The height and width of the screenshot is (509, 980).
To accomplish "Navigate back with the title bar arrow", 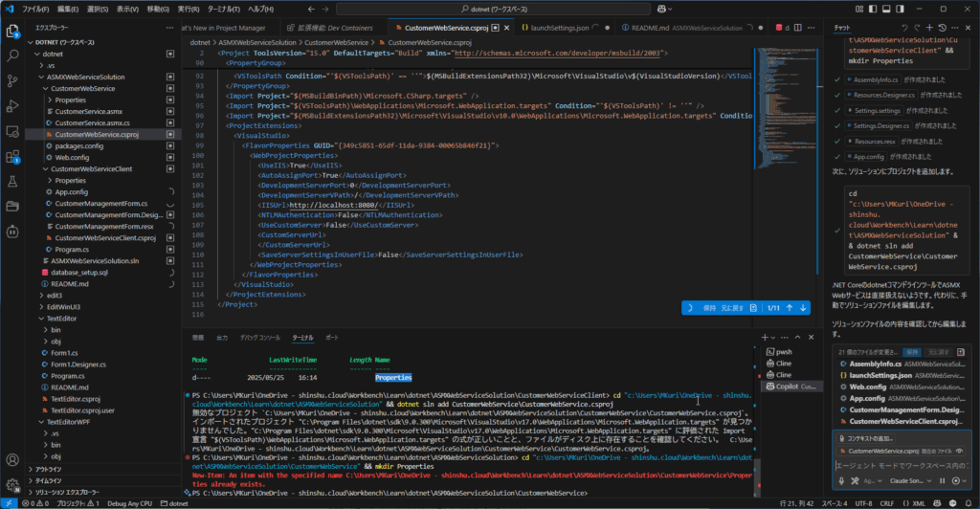I will pyautogui.click(x=311, y=9).
